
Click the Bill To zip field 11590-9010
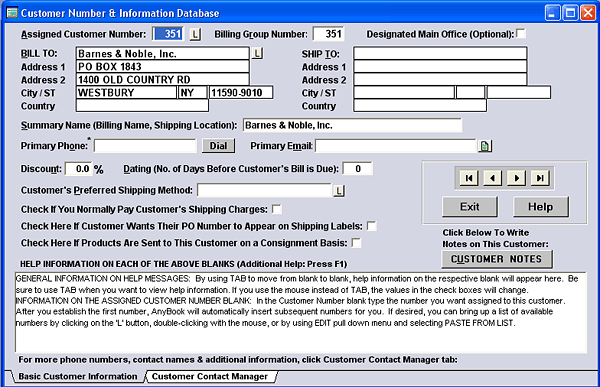coord(241,93)
